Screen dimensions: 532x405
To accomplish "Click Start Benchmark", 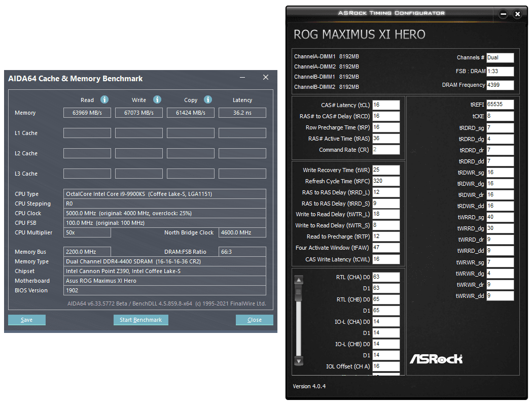I will click(141, 320).
